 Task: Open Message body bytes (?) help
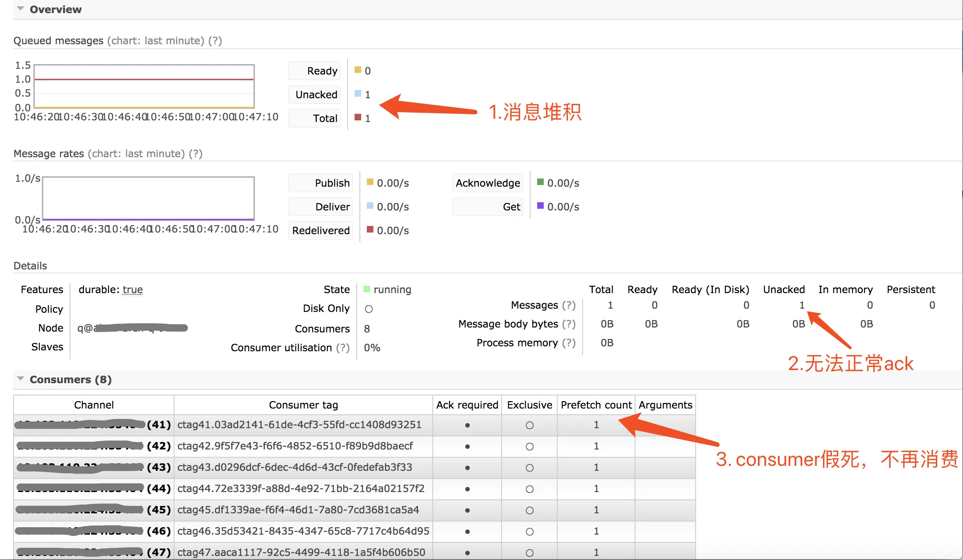click(569, 324)
